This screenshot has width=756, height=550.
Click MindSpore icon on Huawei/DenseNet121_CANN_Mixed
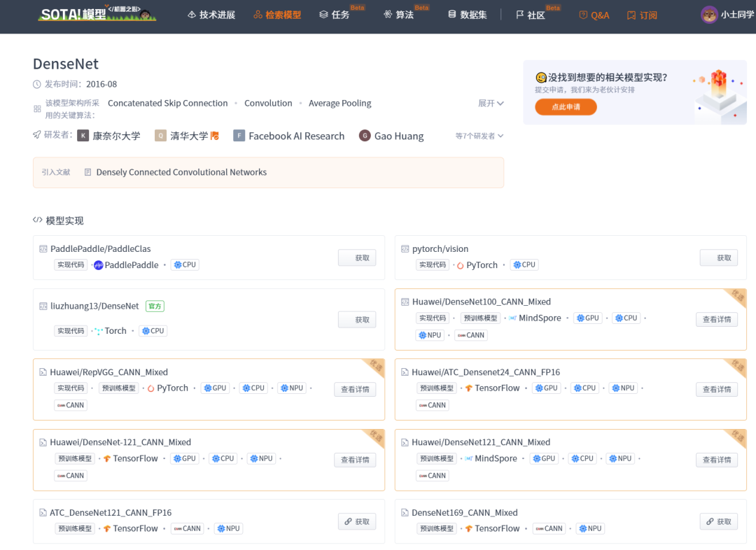tap(468, 458)
